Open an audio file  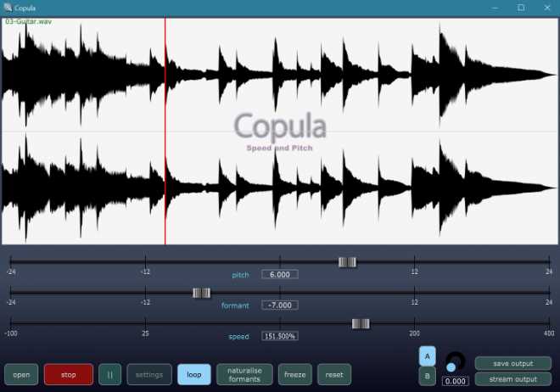pyautogui.click(x=21, y=374)
